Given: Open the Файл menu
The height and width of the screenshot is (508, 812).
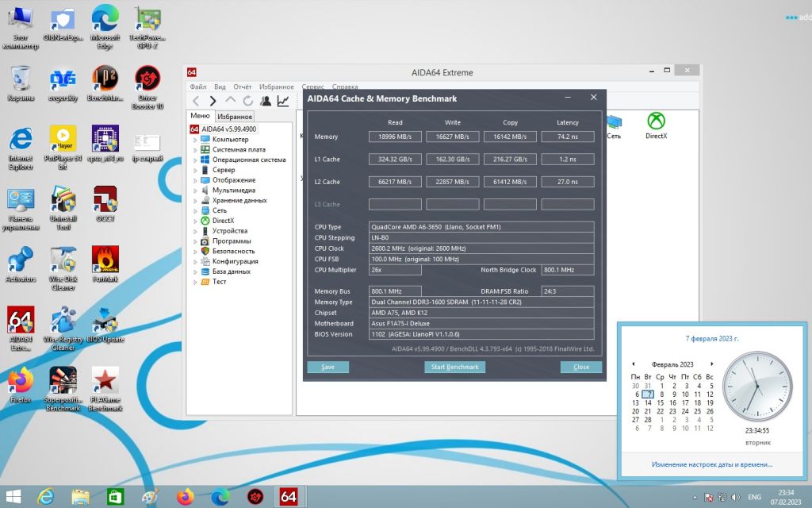Looking at the screenshot, I should 197,87.
